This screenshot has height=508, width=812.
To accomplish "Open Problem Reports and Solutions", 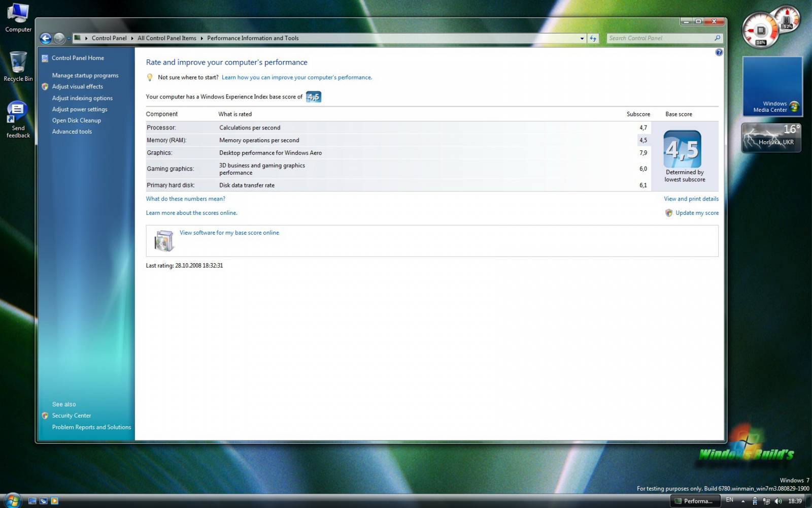I will pyautogui.click(x=91, y=427).
